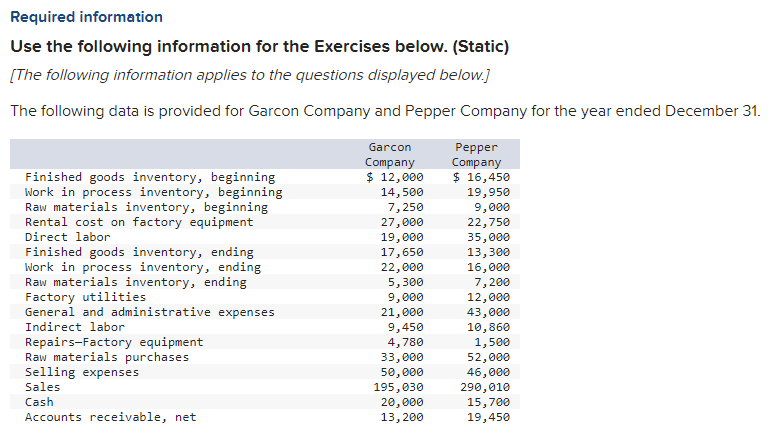The height and width of the screenshot is (436, 769).
Task: Click the italic note 'The following information applies'
Action: [x=250, y=75]
